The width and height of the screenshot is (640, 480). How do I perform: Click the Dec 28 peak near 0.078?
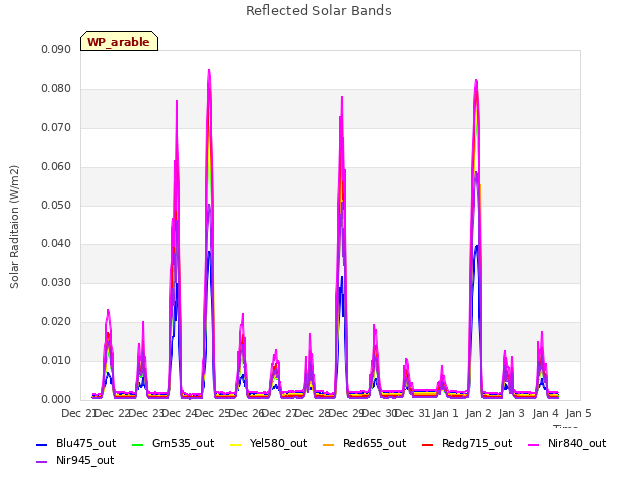coord(342,98)
